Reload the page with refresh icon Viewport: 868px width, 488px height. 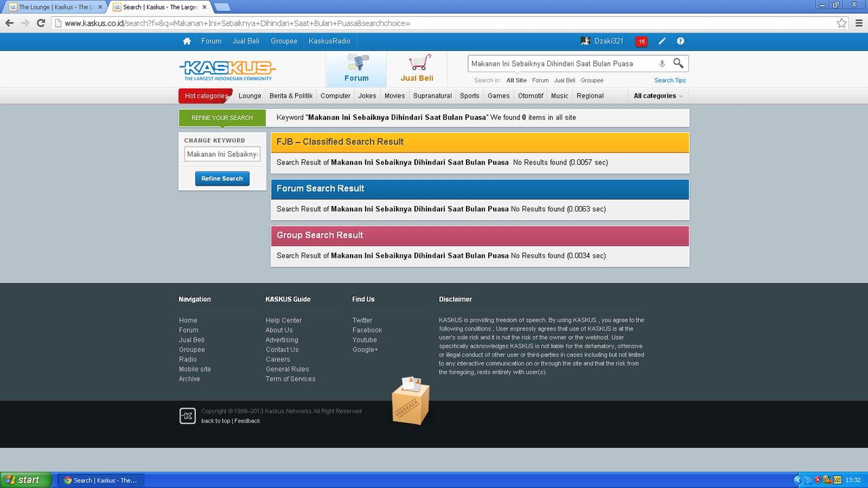(x=41, y=23)
